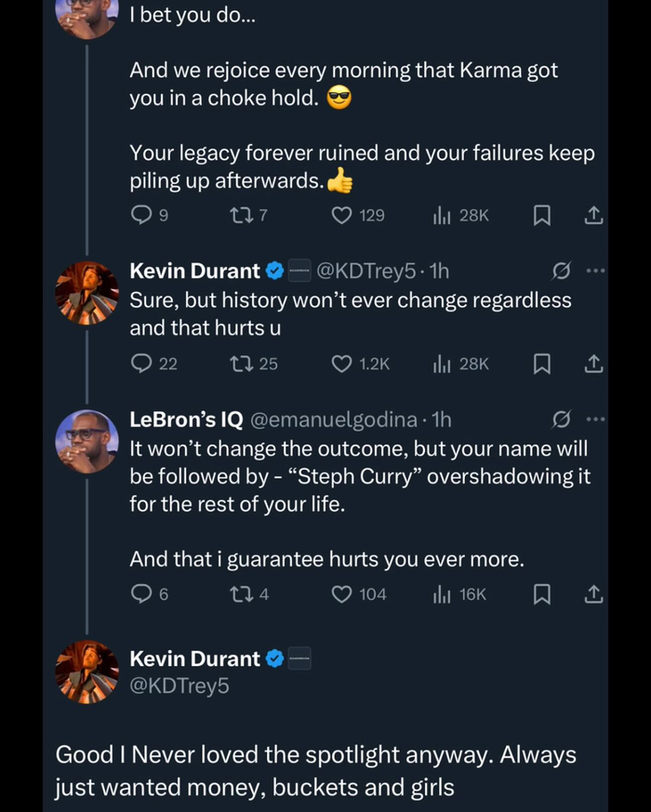Share Kevin Durant's history reply
This screenshot has height=812, width=651.
tap(594, 364)
